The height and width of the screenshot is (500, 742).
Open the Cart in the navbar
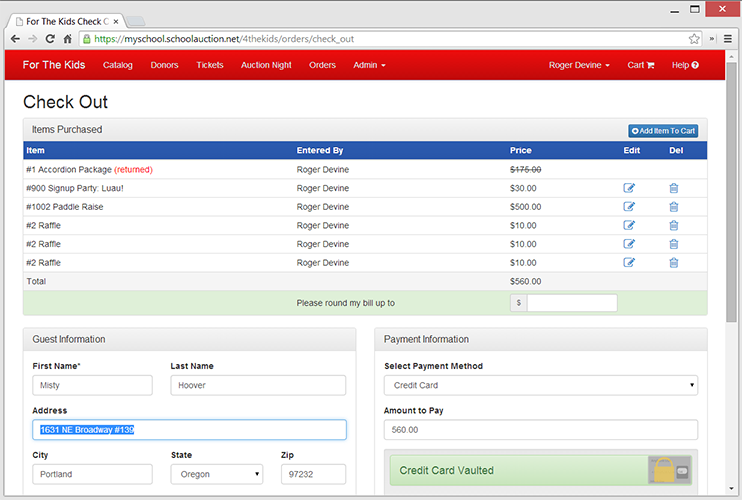pyautogui.click(x=641, y=65)
